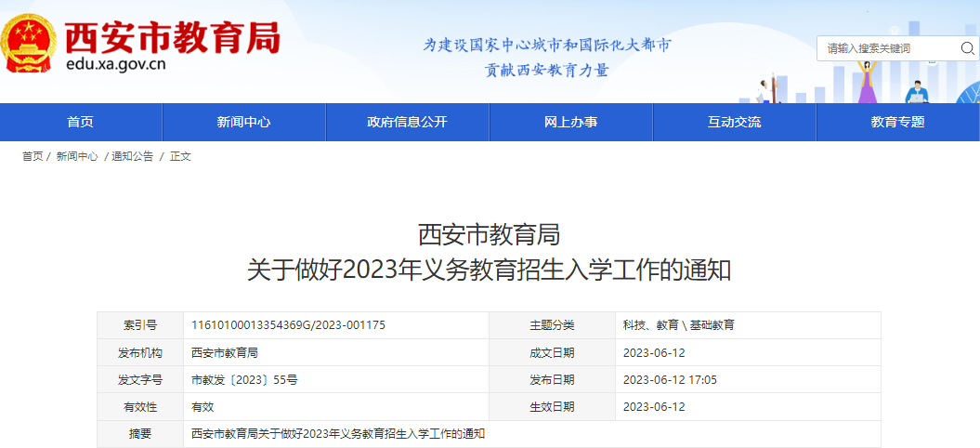Click the red 西安市教育局 site title
Viewport: 980px width, 448px height.
tap(172, 35)
